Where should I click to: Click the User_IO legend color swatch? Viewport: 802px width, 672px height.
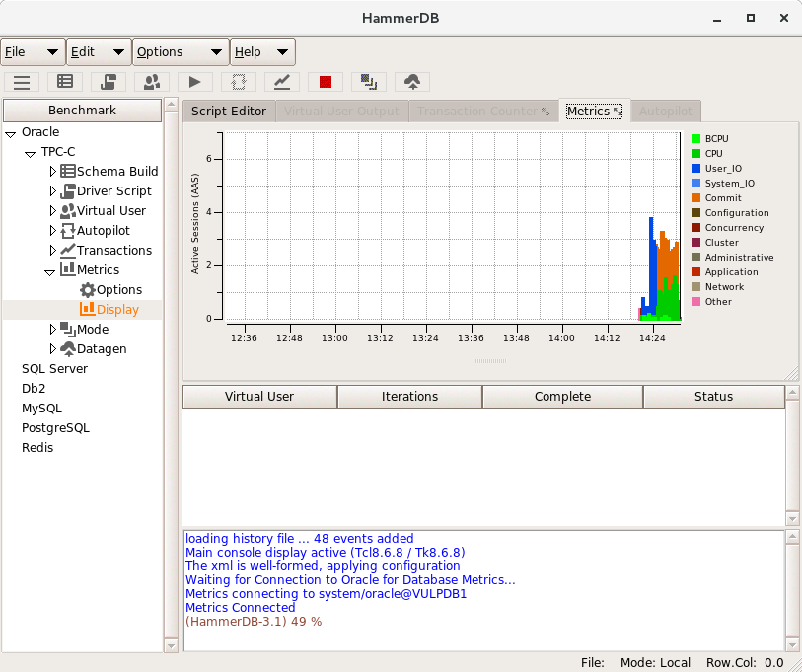(x=695, y=169)
